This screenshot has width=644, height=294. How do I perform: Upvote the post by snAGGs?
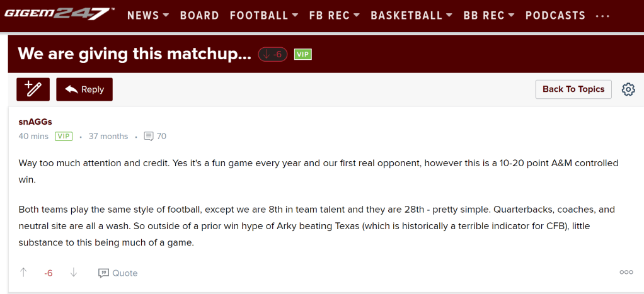24,273
